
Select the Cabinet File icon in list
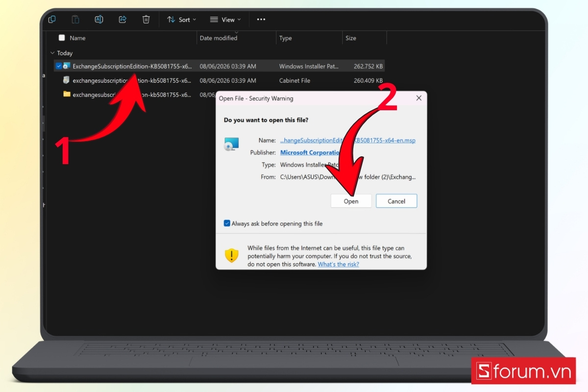point(67,80)
